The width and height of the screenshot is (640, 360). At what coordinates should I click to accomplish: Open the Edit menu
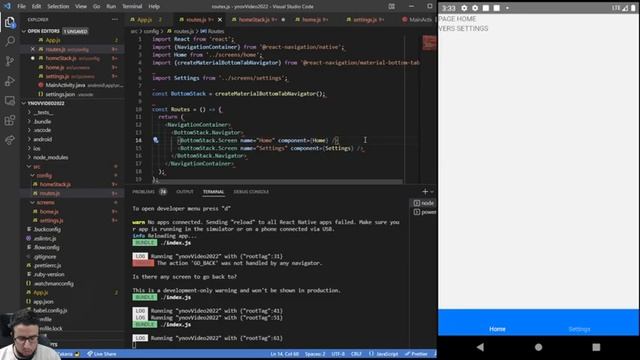point(36,6)
